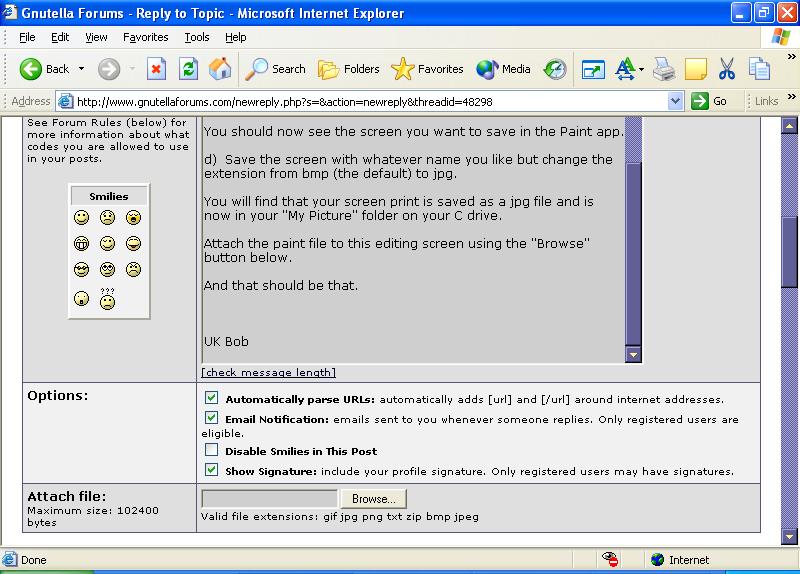800x574 pixels.
Task: Print the page using printer icon
Action: pos(664,69)
